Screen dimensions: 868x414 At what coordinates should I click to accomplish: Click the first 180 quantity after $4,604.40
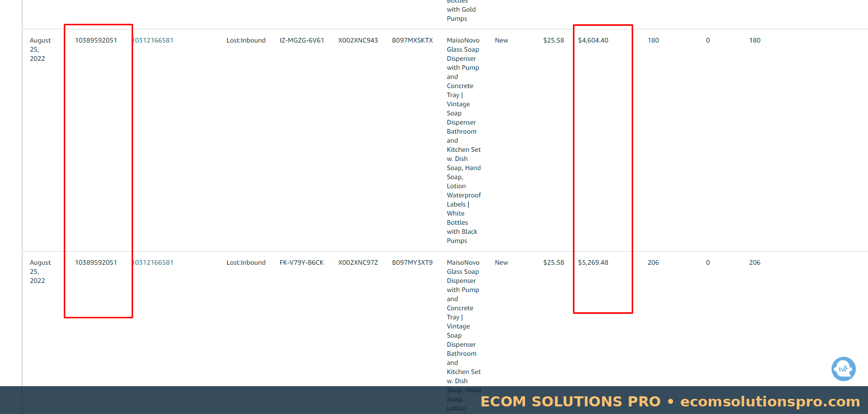(653, 40)
